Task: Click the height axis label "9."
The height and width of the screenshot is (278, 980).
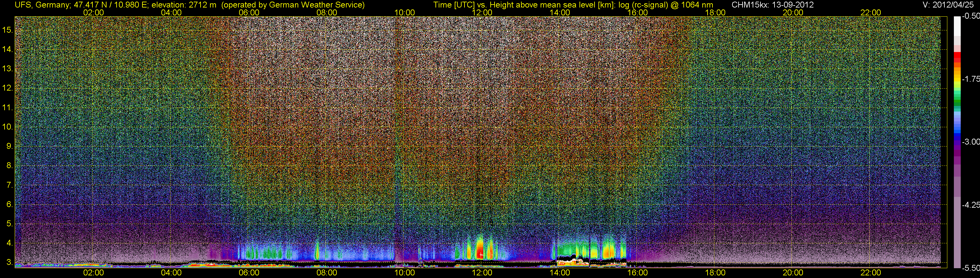Action: coord(10,146)
